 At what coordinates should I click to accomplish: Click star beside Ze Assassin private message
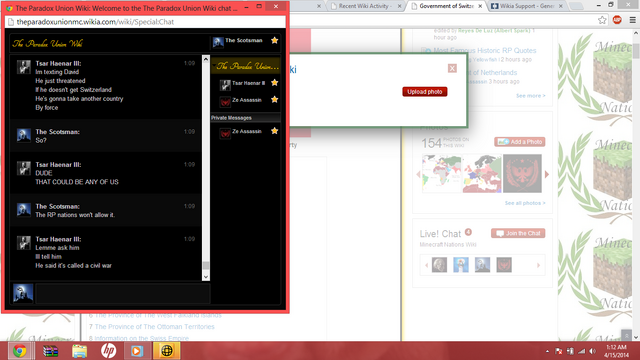point(275,131)
